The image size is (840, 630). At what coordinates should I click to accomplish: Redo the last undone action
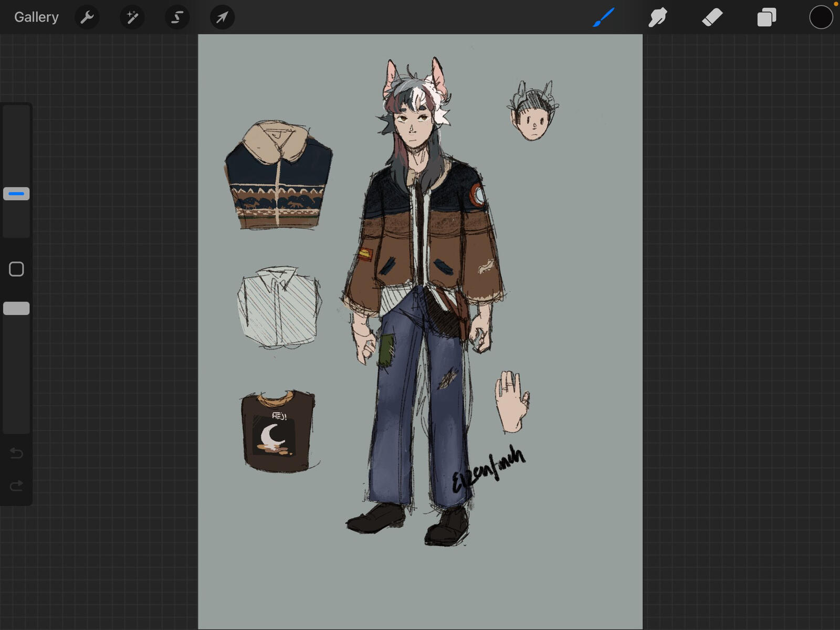16,486
